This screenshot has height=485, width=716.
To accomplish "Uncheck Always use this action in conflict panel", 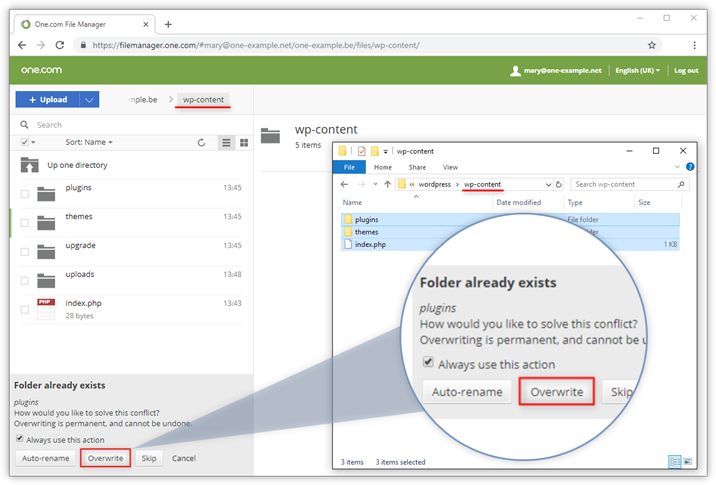I will tap(20, 438).
